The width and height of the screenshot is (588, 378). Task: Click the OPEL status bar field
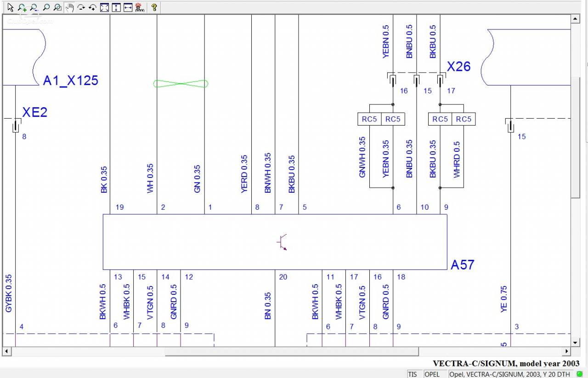pyautogui.click(x=435, y=374)
